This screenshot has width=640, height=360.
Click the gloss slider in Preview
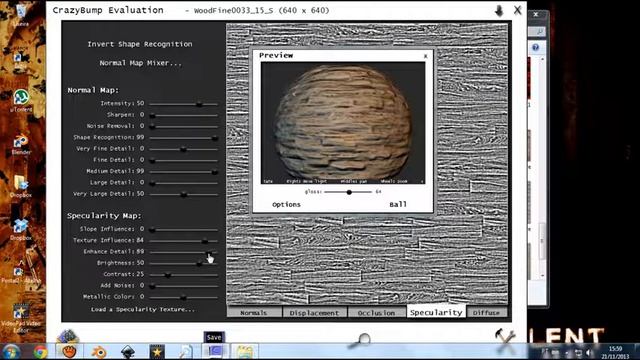coord(348,192)
